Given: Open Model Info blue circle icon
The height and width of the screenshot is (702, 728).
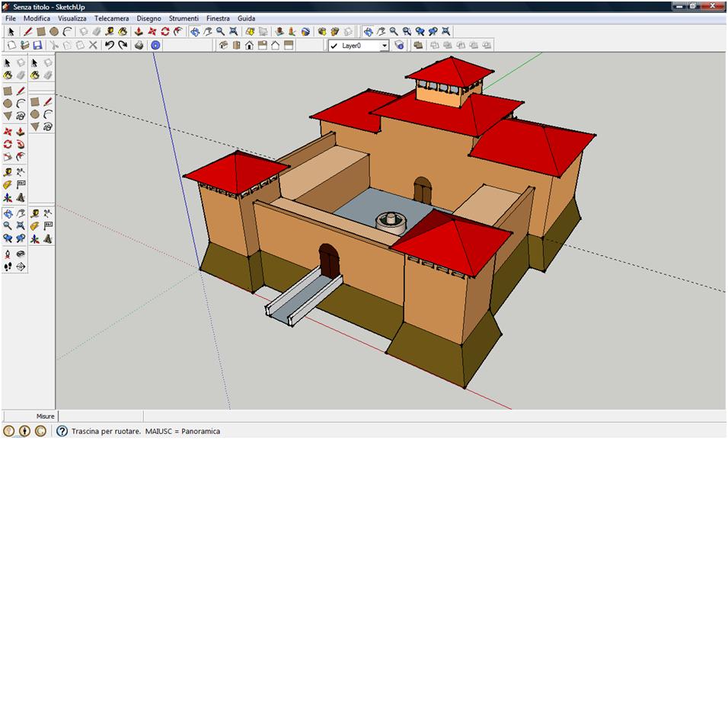Looking at the screenshot, I should pos(155,45).
